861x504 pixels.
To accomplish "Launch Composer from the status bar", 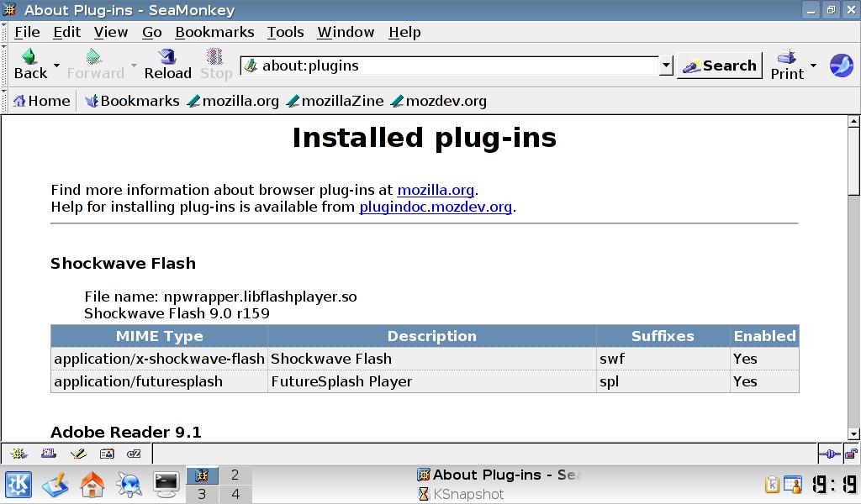I will [x=77, y=454].
